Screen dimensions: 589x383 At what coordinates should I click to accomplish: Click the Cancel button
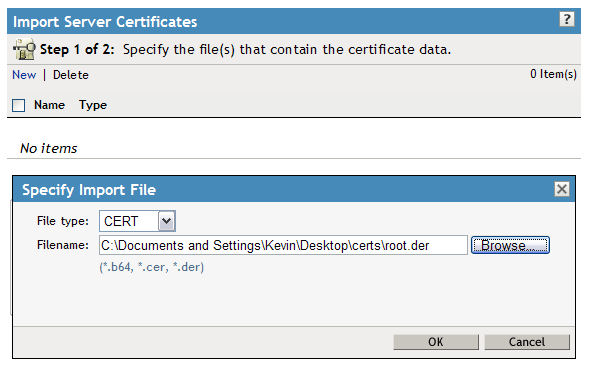(527, 342)
